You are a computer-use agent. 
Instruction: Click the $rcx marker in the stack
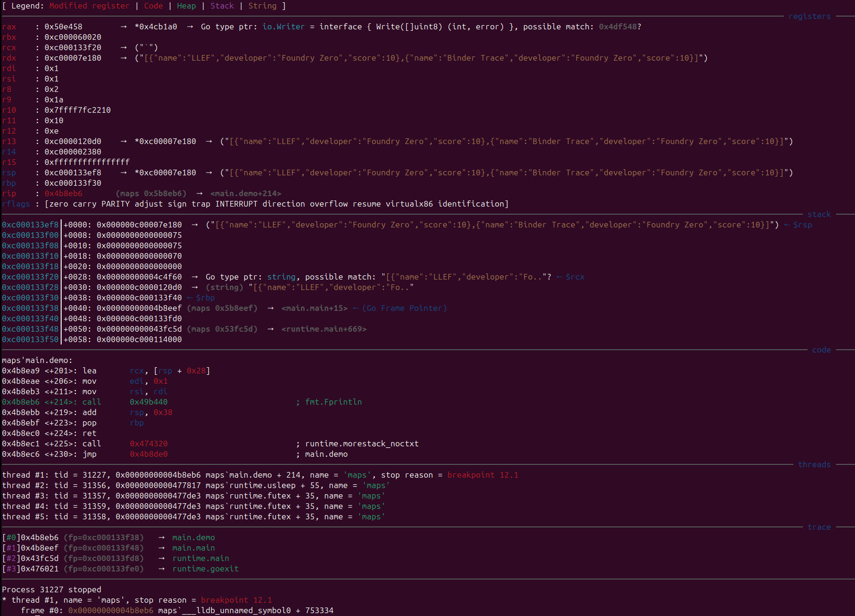pyautogui.click(x=574, y=277)
